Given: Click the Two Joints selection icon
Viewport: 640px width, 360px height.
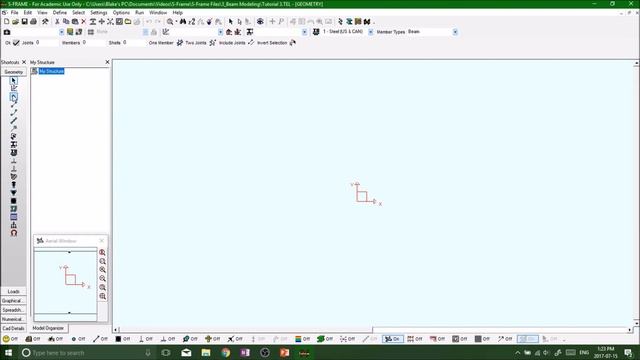Looking at the screenshot, I should [213, 42].
